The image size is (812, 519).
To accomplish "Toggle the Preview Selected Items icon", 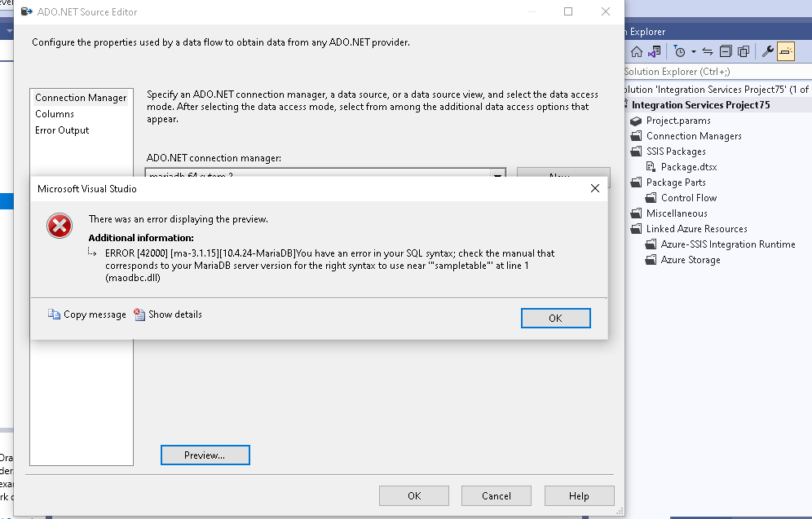I will coord(786,52).
